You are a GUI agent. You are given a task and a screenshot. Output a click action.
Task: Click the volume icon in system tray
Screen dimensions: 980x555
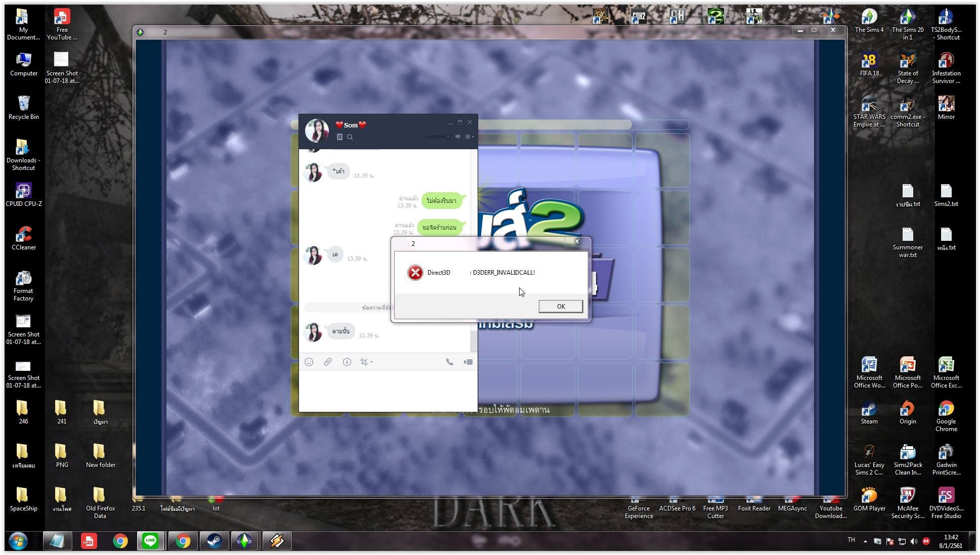tap(914, 541)
